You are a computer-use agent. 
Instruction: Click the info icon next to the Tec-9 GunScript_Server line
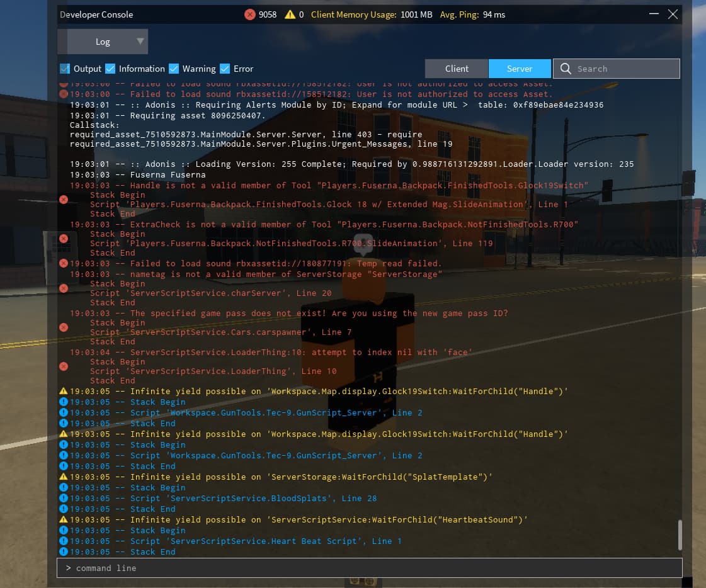coord(63,412)
